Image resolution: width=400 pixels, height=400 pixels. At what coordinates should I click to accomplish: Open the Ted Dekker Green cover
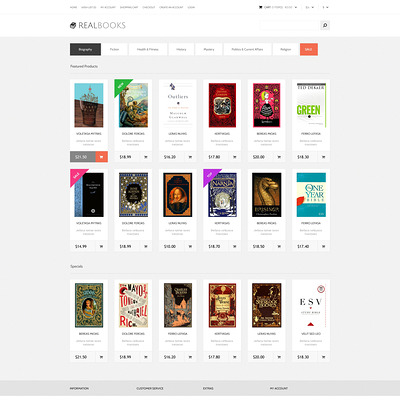tap(311, 105)
